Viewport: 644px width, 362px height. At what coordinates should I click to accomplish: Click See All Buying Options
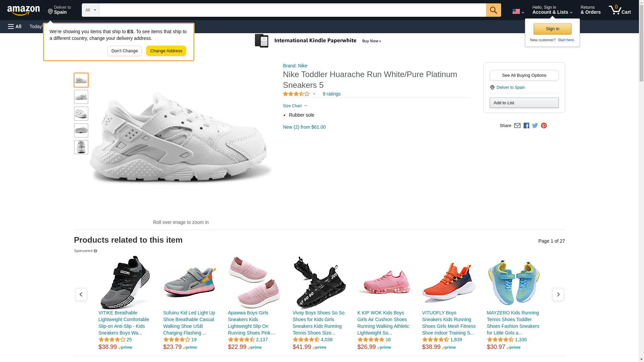click(x=524, y=75)
